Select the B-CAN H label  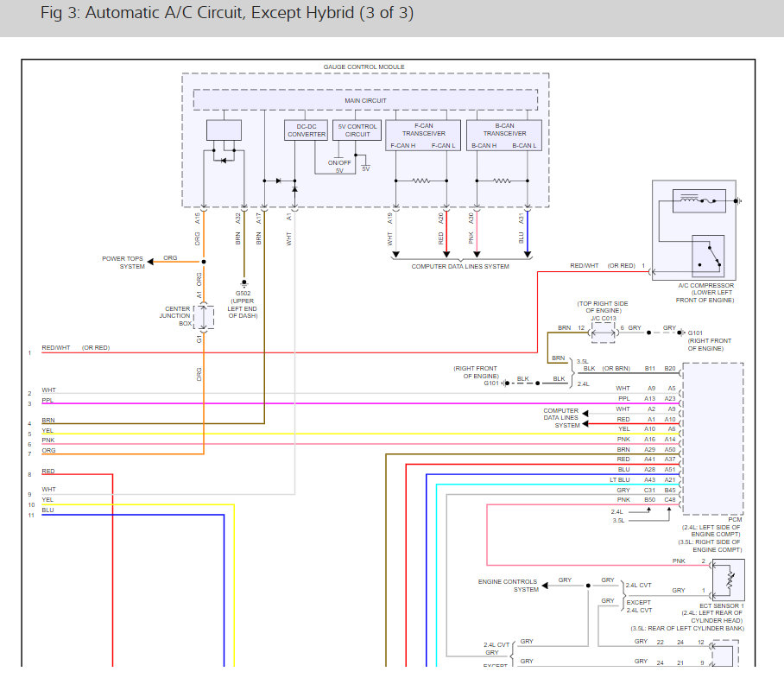pos(484,145)
